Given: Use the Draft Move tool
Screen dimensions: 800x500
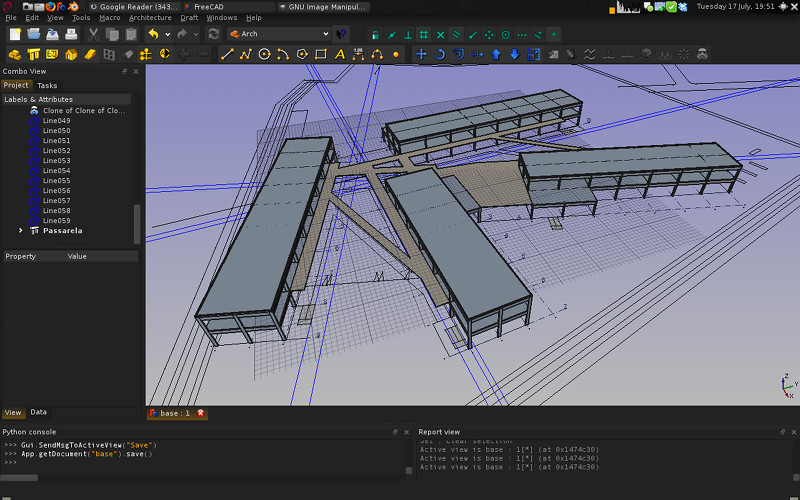Looking at the screenshot, I should click(421, 54).
